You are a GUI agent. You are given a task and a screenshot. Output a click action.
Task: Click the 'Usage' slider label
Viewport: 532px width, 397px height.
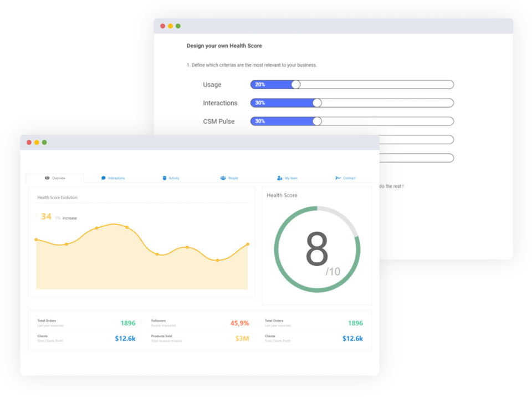212,85
